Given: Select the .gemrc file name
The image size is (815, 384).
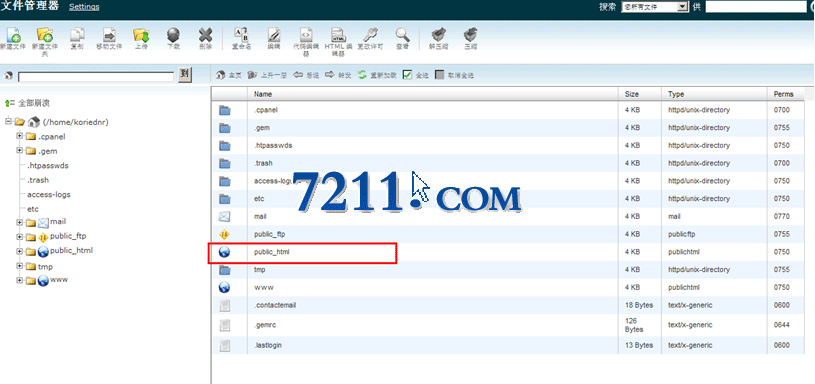Looking at the screenshot, I should (264, 325).
